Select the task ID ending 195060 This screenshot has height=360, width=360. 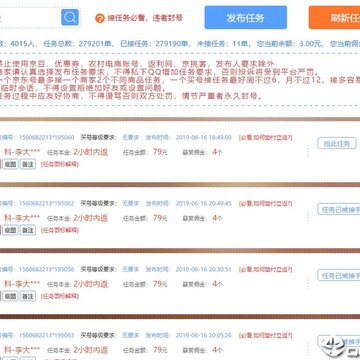[46, 137]
